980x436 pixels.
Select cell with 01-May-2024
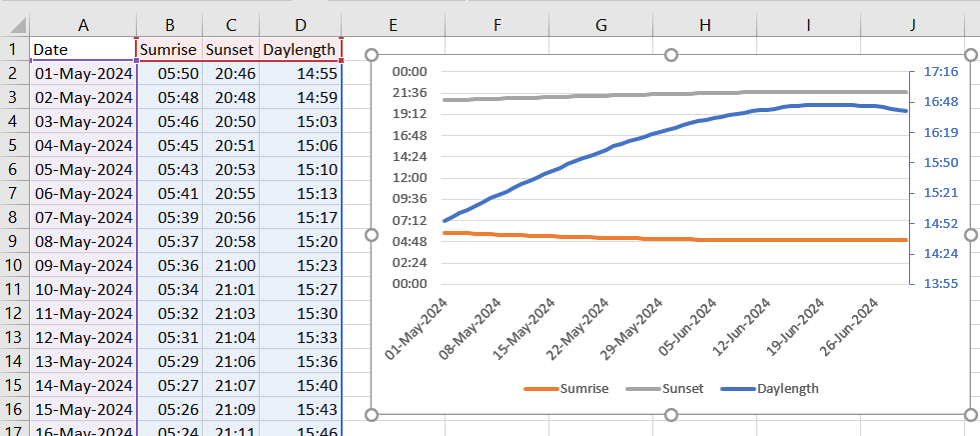(x=83, y=73)
